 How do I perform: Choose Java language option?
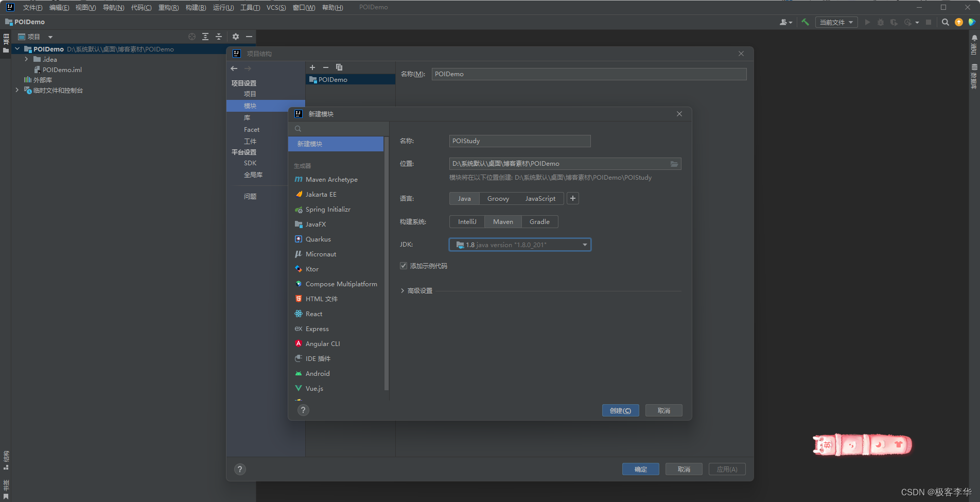point(464,199)
